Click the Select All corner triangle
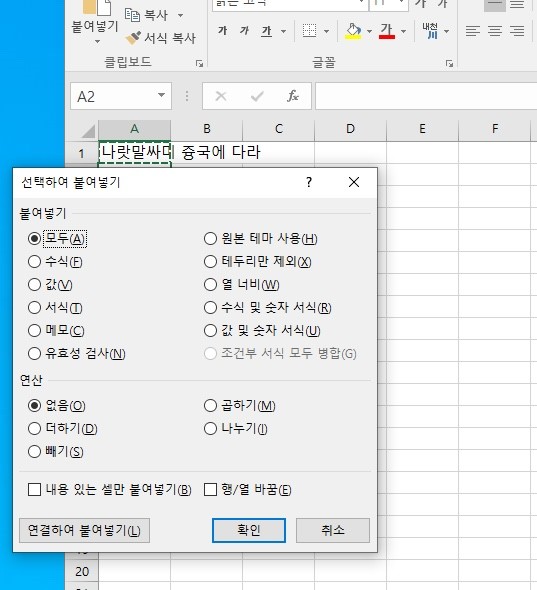 pos(88,131)
